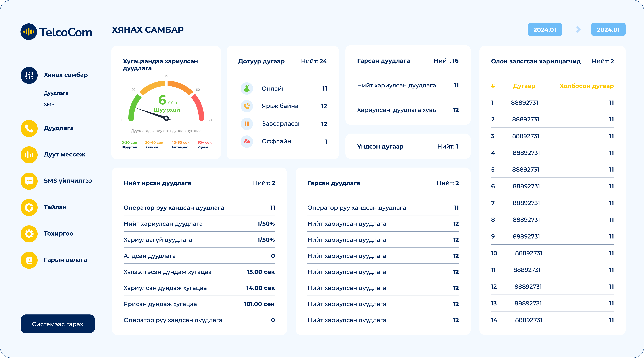644x358 pixels.
Task: Select the Дуудлага submenu under Хянах самбар
Action: pos(56,93)
